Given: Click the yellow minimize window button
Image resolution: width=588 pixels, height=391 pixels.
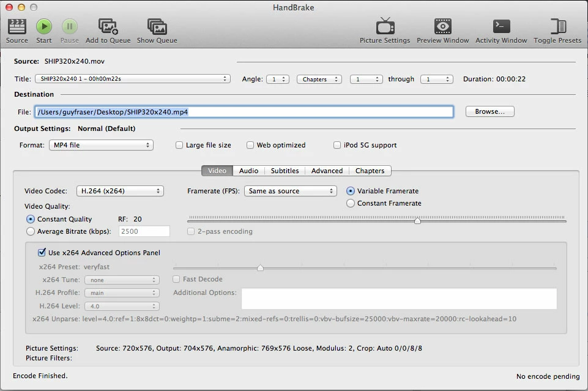Looking at the screenshot, I should pos(21,7).
